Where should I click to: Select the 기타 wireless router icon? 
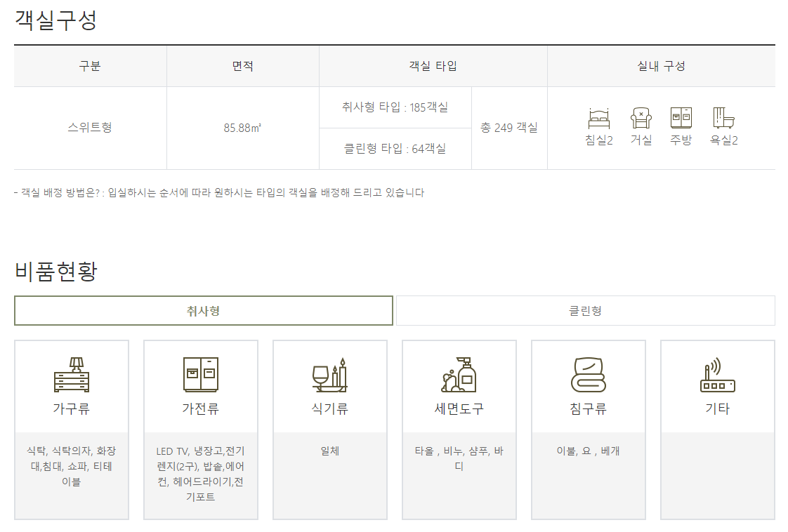(717, 377)
